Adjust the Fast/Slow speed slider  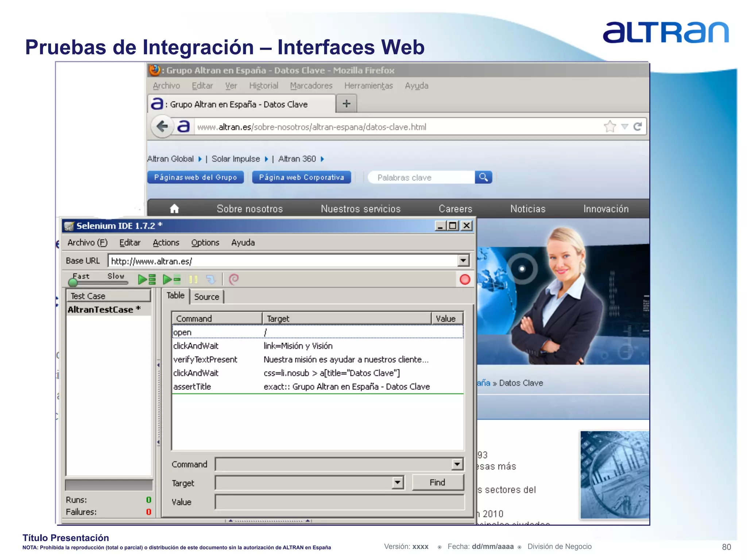coord(73,283)
